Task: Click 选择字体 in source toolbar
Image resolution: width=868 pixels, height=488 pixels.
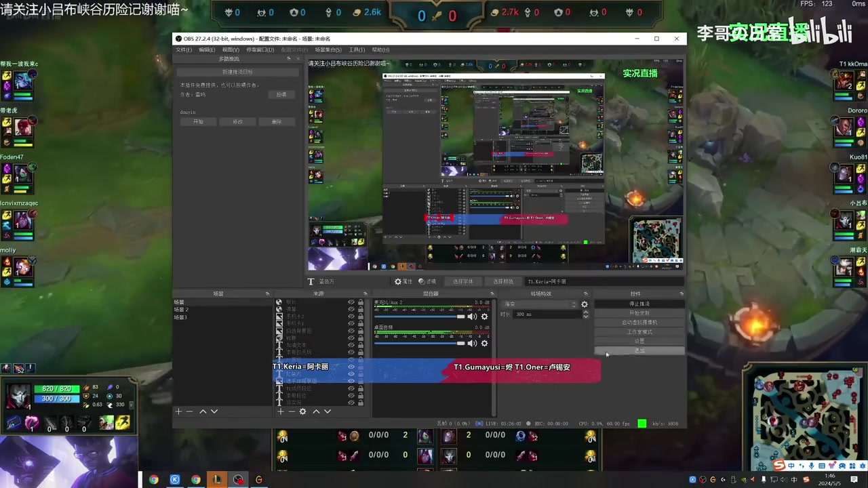Action: coord(463,281)
